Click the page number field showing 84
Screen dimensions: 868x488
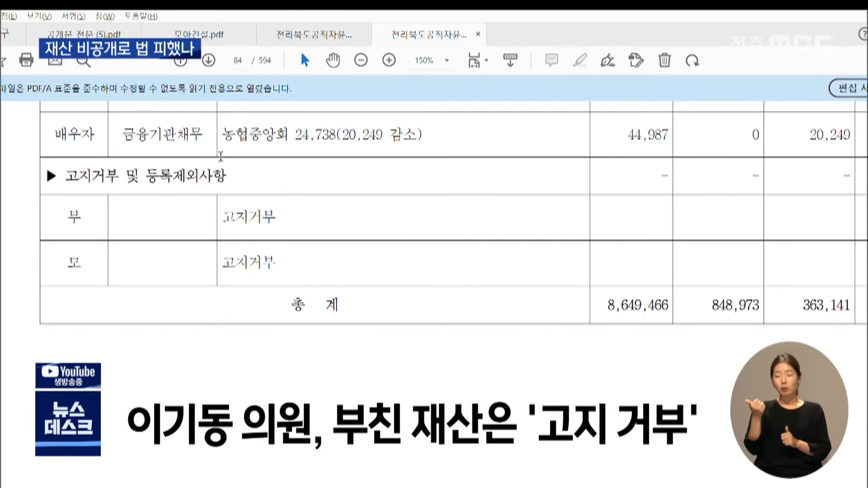pos(238,60)
